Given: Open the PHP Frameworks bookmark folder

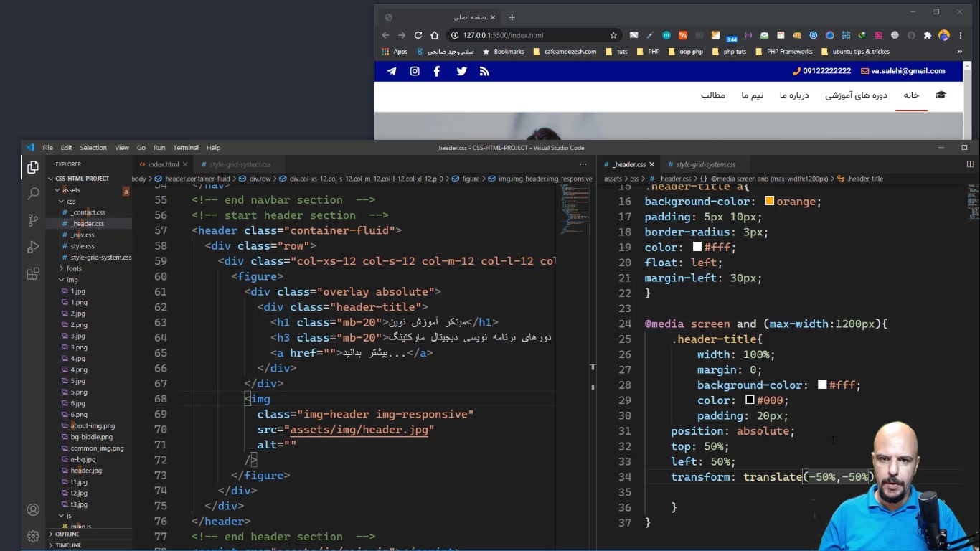Looking at the screenshot, I should click(x=784, y=52).
